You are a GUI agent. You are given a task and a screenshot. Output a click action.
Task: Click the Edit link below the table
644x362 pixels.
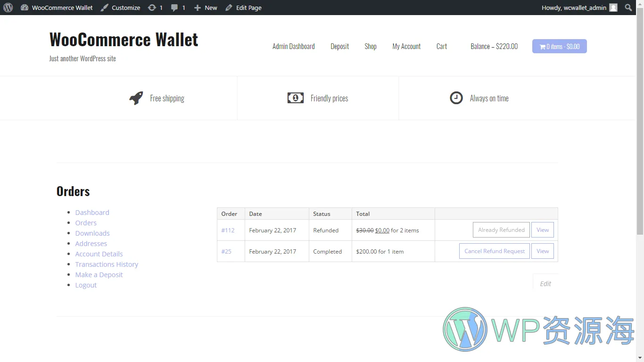pos(545,284)
